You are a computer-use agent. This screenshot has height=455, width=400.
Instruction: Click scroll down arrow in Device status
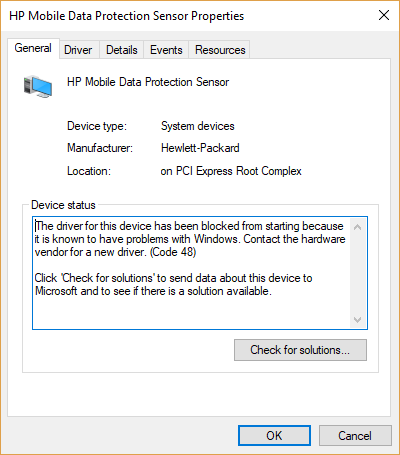click(358, 320)
